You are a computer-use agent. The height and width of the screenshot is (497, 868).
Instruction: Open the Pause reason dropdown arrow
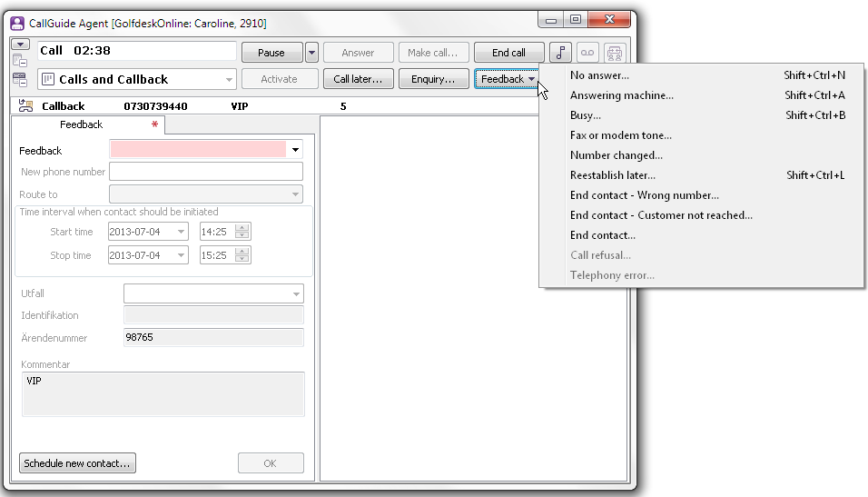pos(311,53)
